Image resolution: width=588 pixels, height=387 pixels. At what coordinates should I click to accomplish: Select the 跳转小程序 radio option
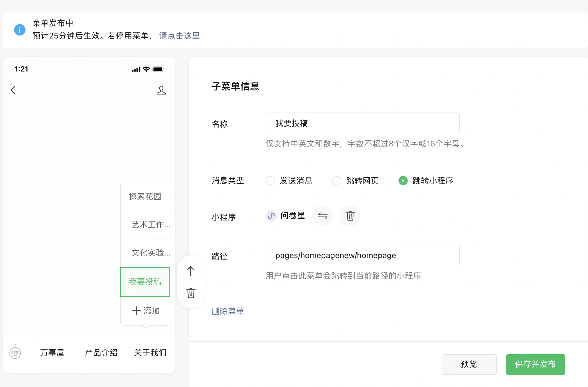[403, 181]
